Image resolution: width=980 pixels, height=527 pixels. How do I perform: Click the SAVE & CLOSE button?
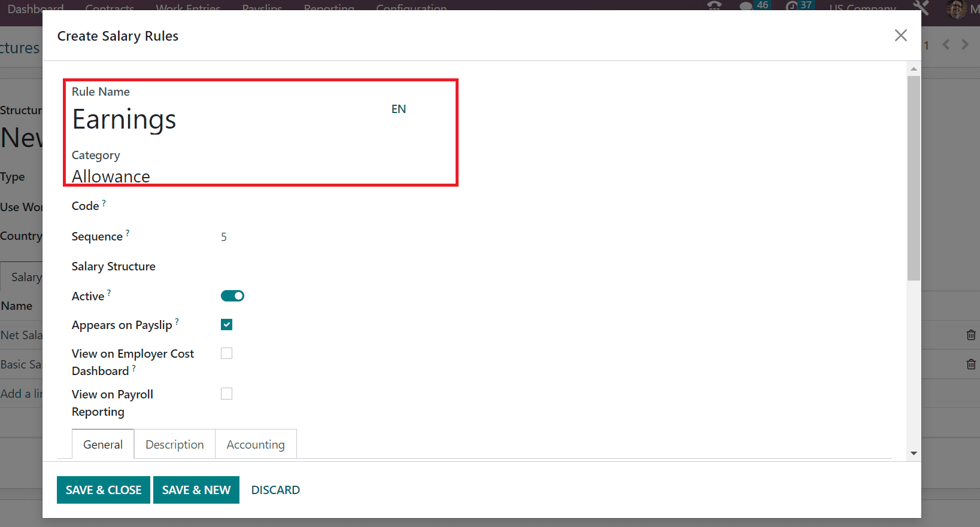click(104, 490)
